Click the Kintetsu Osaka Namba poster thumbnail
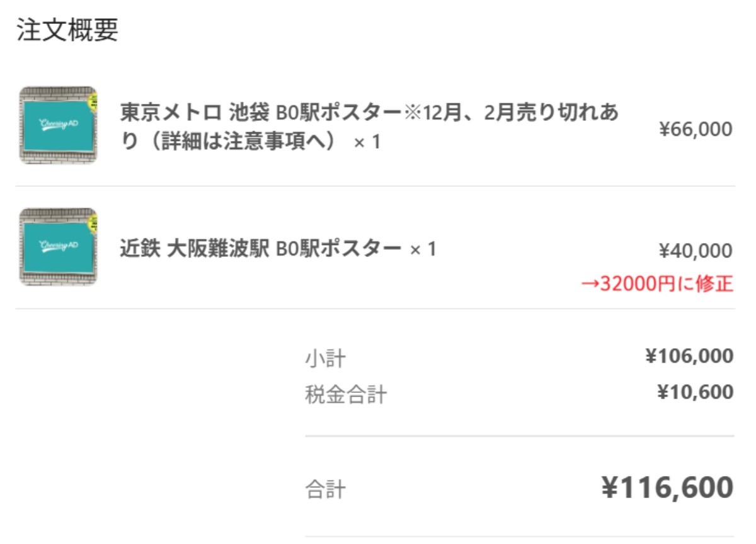This screenshot has height=544, width=756. point(58,247)
